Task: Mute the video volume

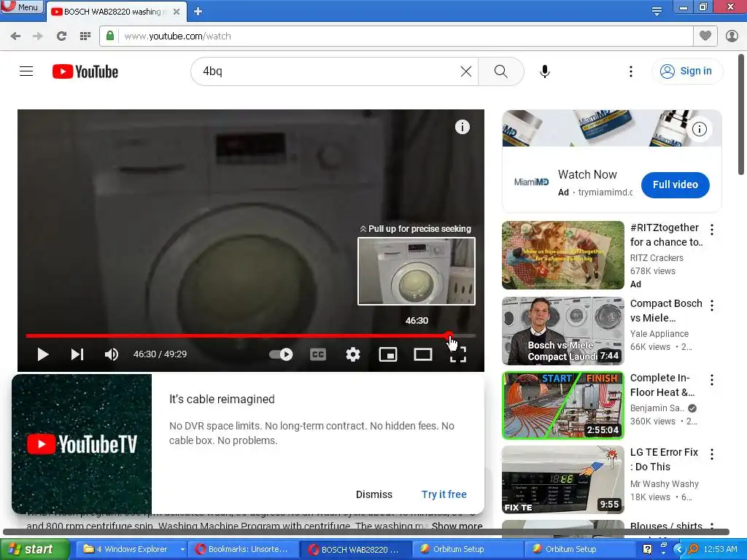Action: [x=111, y=354]
